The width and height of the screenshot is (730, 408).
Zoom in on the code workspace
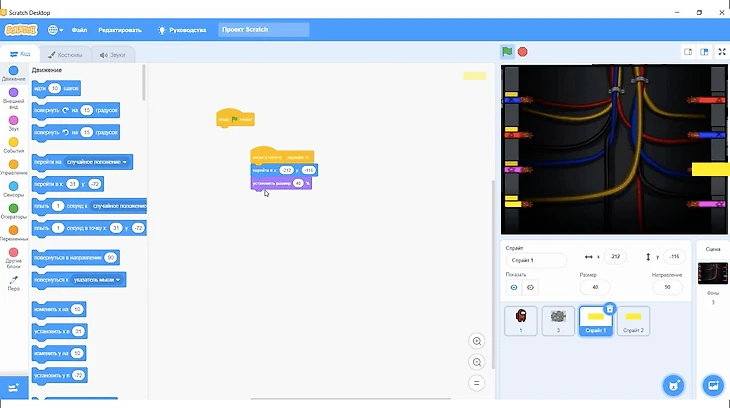click(477, 341)
